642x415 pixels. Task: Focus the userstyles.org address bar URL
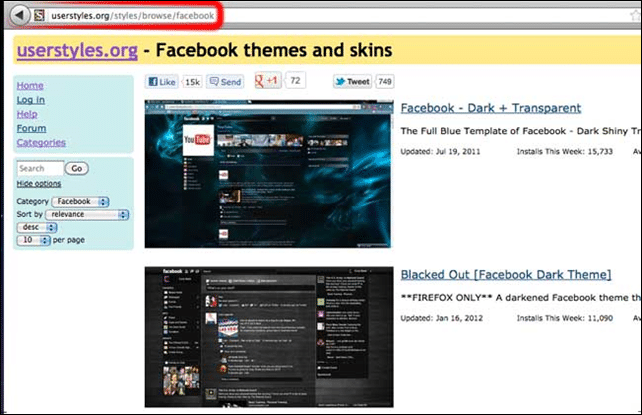coord(132,16)
